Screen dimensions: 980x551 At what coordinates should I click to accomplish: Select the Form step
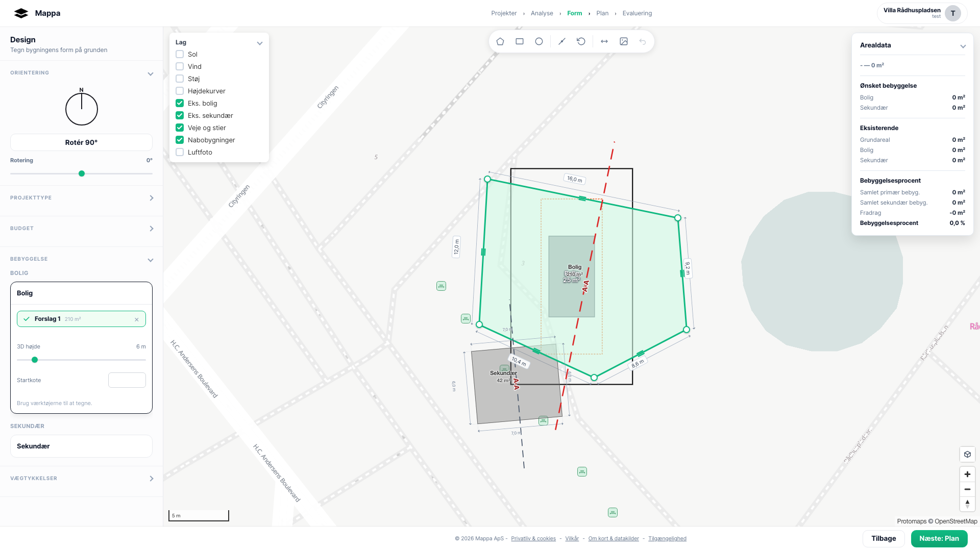575,13
